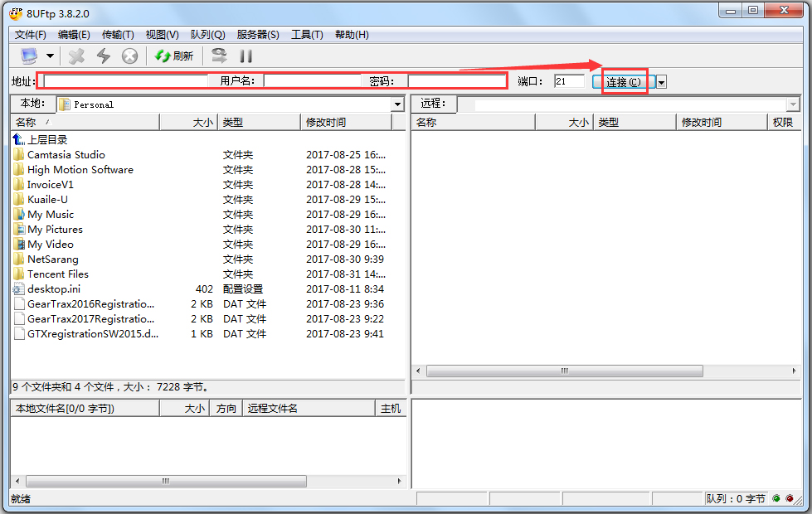The image size is (812, 514).
Task: Sort local files by 修改时间 column
Action: (x=345, y=122)
